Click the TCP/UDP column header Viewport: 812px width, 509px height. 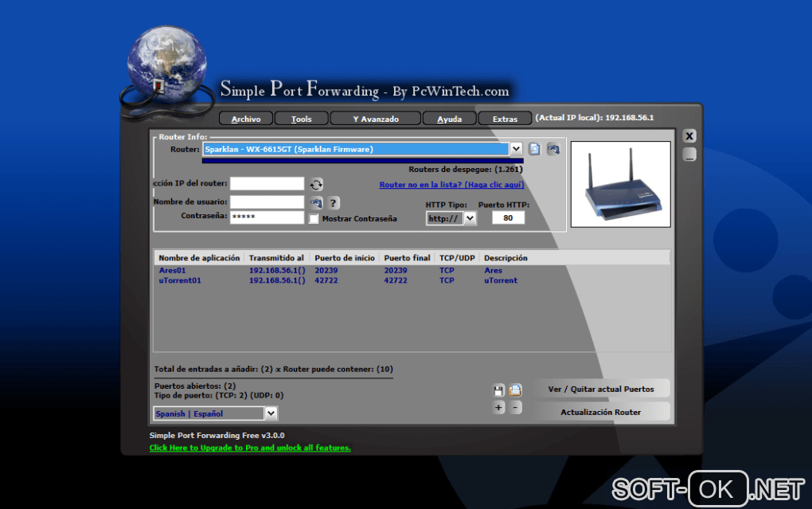457,257
